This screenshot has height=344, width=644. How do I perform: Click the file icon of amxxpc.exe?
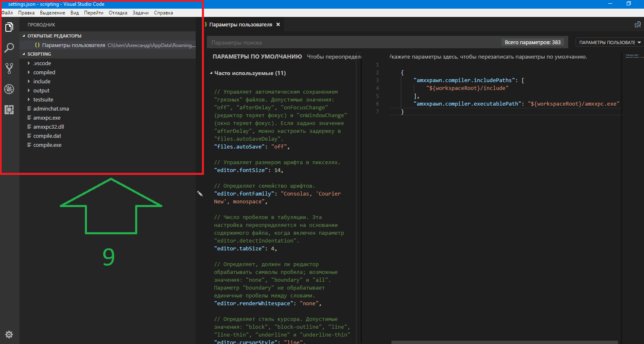(x=29, y=118)
